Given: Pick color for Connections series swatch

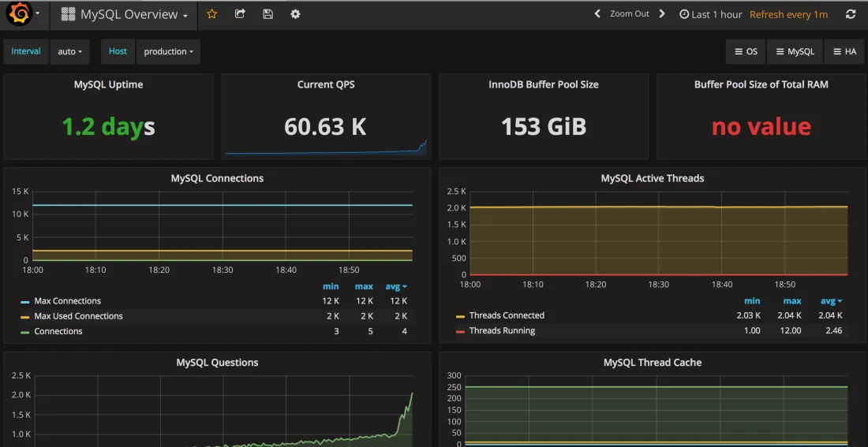Looking at the screenshot, I should 25,332.
